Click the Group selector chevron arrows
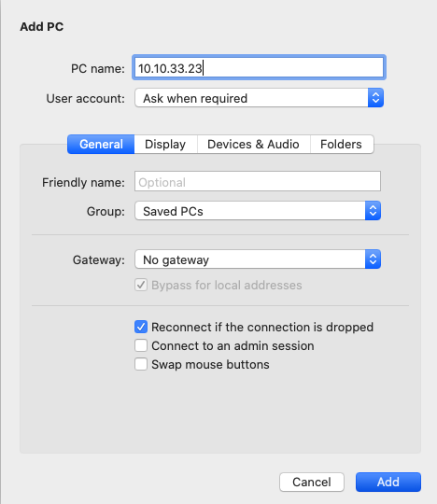 [373, 211]
